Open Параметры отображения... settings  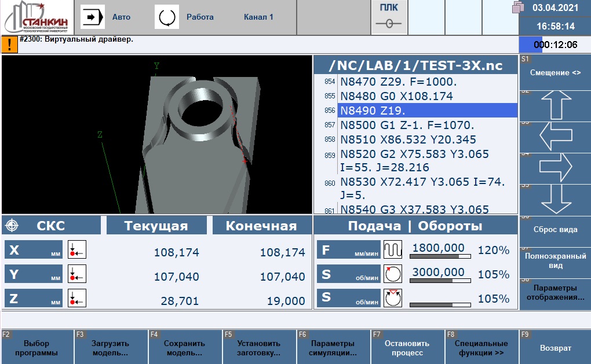pos(555,293)
